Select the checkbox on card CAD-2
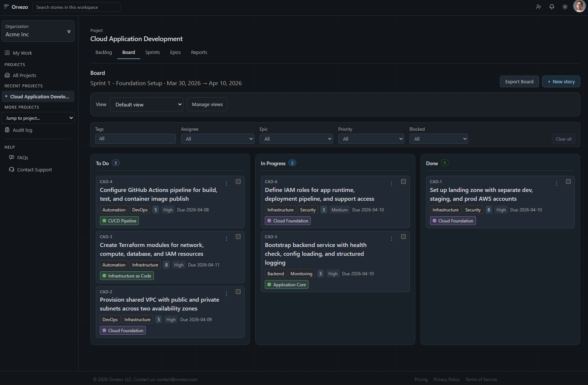588x385 pixels. coord(238,291)
